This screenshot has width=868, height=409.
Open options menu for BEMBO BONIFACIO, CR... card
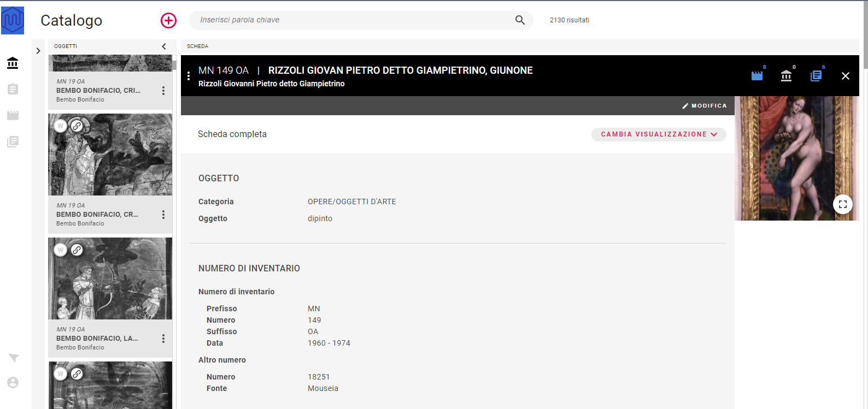163,215
